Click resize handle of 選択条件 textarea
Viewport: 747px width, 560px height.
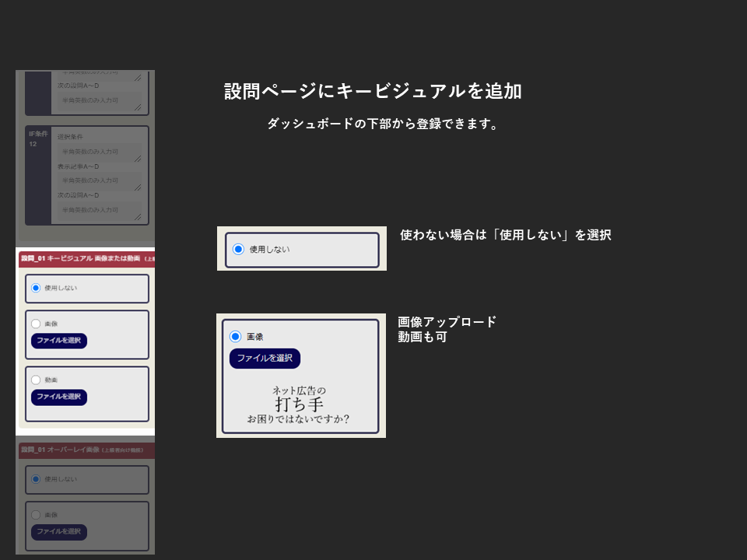[138, 159]
